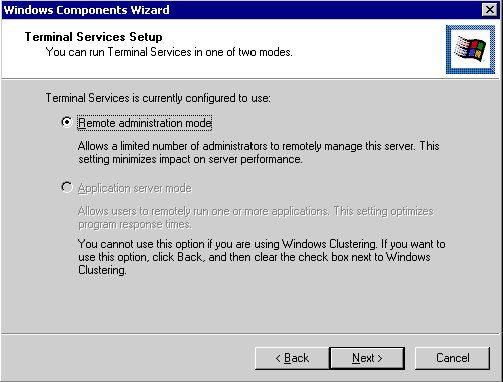Click the blue dotted frame around logo
503x382 pixels.
coord(470,27)
